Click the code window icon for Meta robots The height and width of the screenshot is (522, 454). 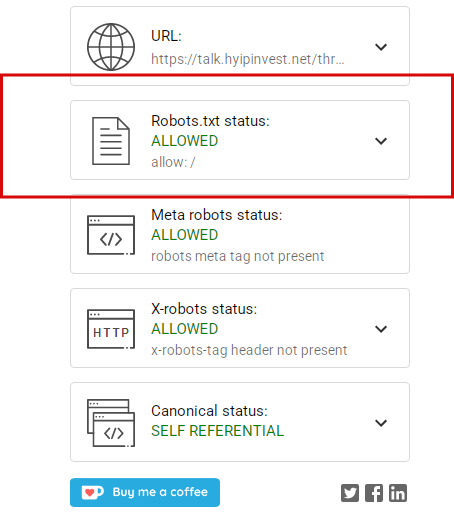(x=111, y=235)
